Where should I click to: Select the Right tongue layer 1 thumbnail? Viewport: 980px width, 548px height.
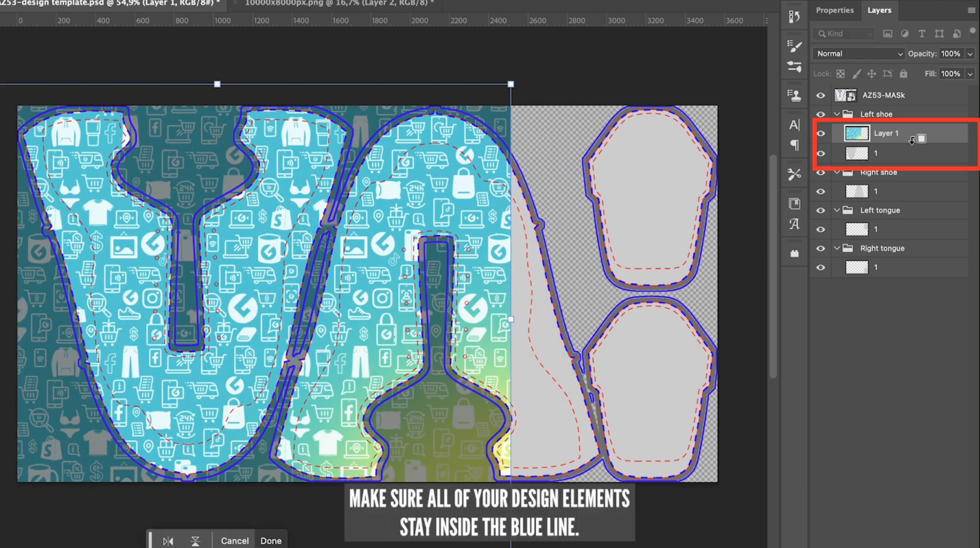(857, 267)
